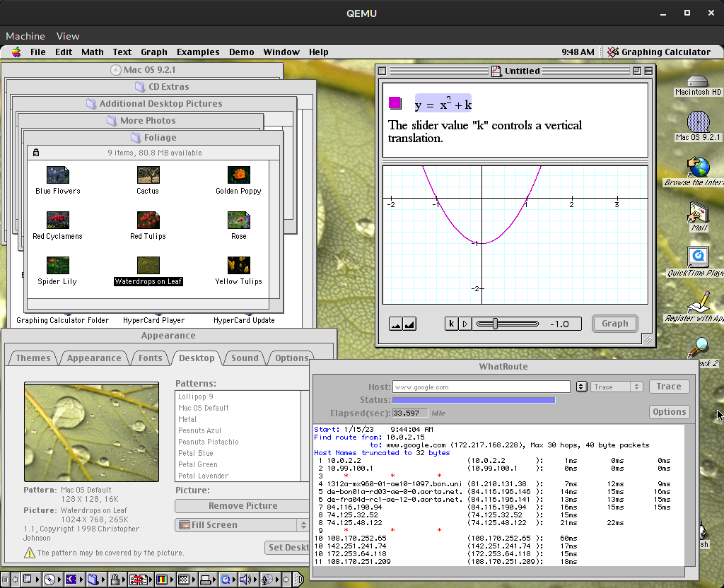Click the Remove Picture button
The image size is (724, 588).
[x=243, y=506]
